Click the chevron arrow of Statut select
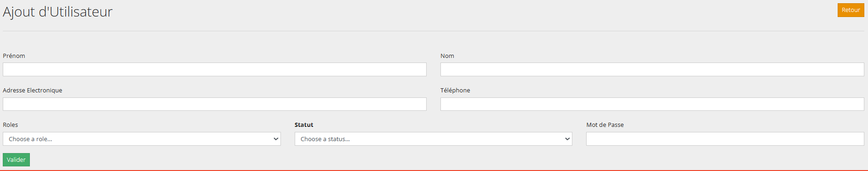868x171 pixels. click(x=567, y=139)
